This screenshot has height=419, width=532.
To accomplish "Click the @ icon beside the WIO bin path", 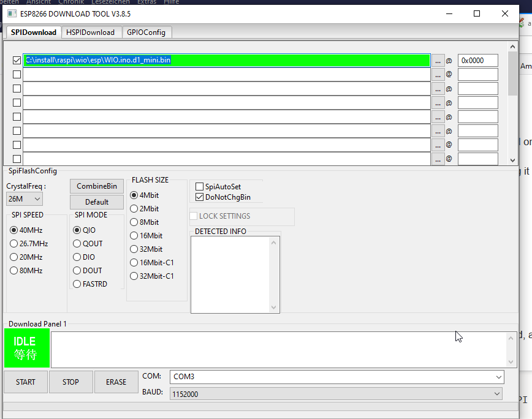I will (x=449, y=60).
